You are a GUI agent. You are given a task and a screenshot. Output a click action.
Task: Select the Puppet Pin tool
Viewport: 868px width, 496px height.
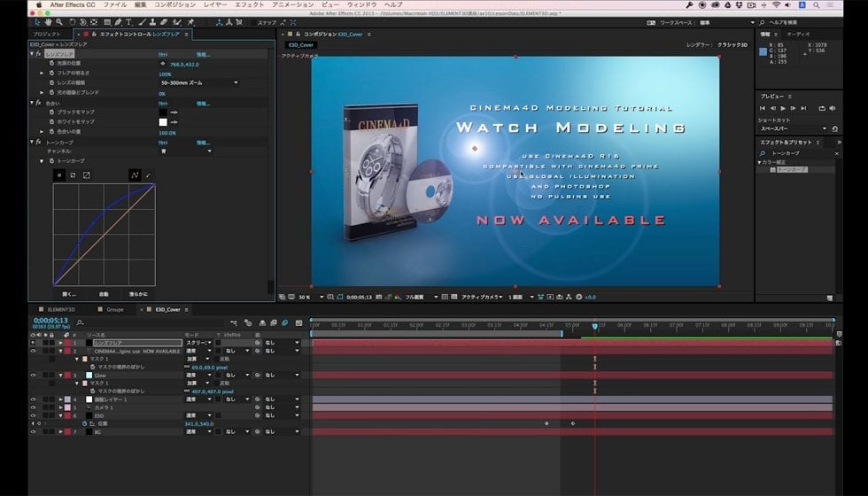pyautogui.click(x=190, y=22)
